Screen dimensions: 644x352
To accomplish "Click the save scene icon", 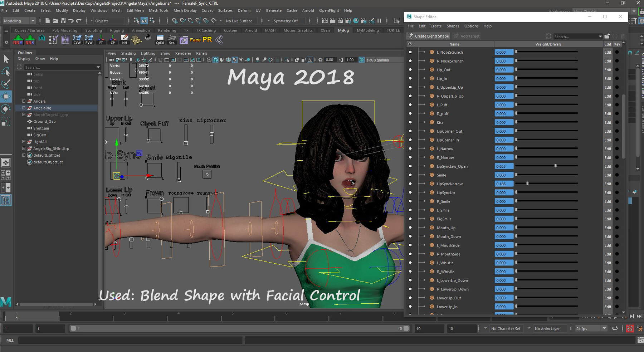I will [x=63, y=21].
